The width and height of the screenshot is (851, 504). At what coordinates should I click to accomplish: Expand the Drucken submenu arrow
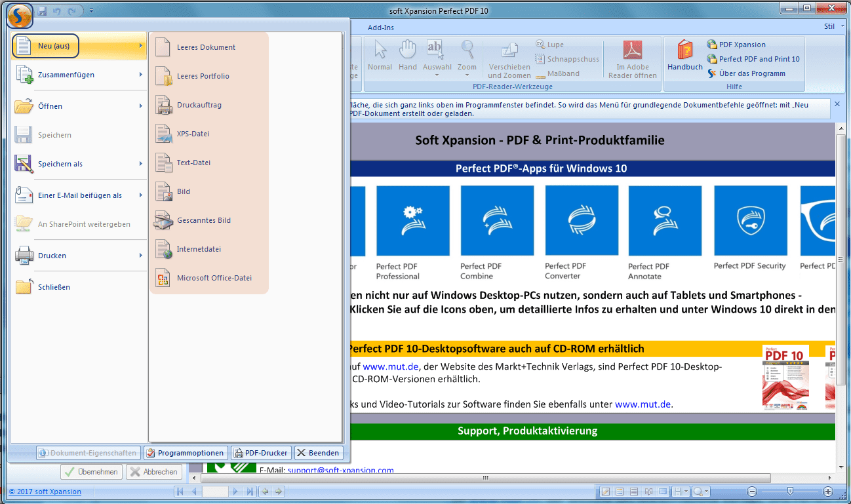140,256
